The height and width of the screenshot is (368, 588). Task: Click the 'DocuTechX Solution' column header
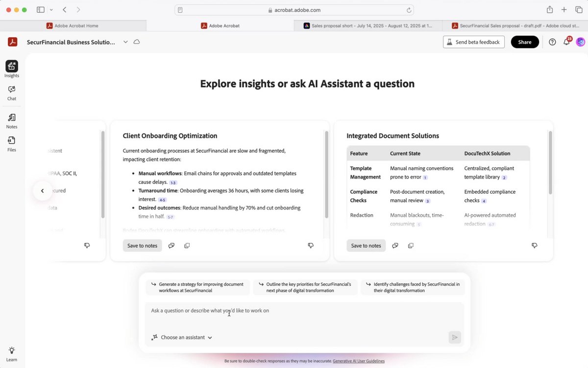point(487,153)
